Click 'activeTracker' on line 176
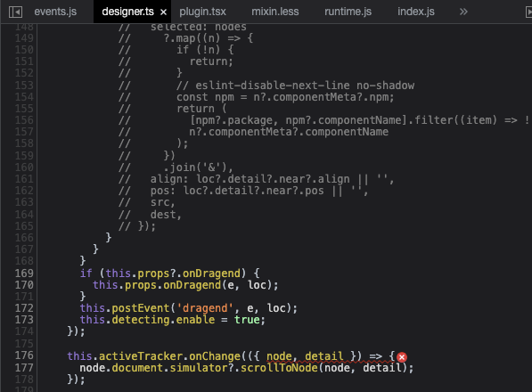This screenshot has width=532, height=392. point(141,356)
